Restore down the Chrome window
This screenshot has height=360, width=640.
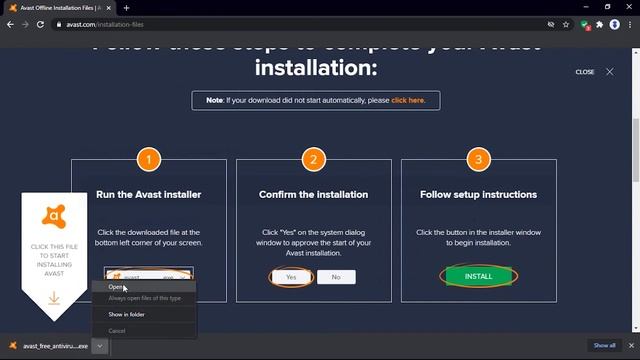pos(607,7)
